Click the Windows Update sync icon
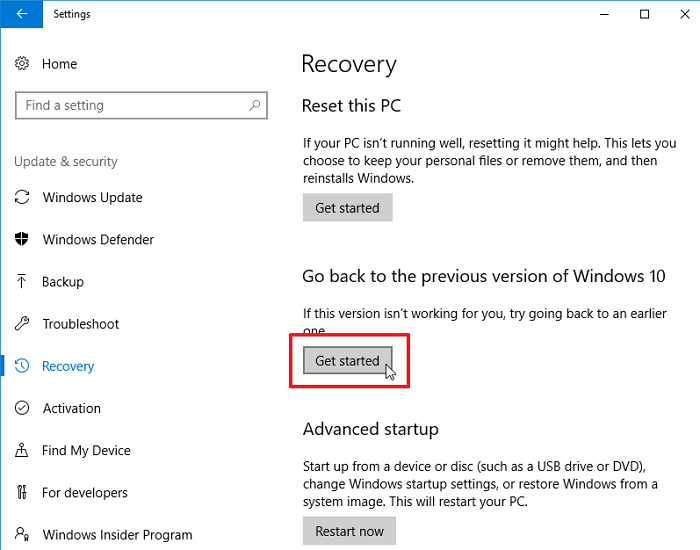This screenshot has height=550, width=700. tap(22, 197)
